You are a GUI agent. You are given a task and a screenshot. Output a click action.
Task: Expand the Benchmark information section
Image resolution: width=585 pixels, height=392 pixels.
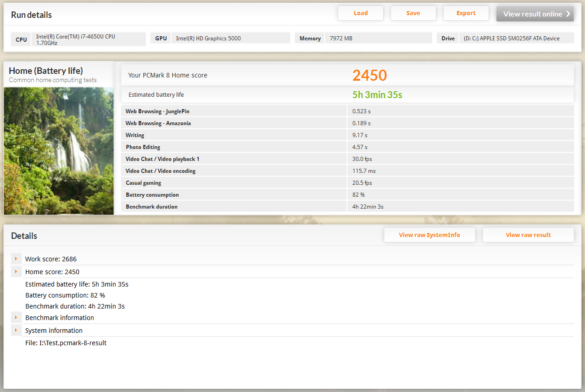coord(16,318)
